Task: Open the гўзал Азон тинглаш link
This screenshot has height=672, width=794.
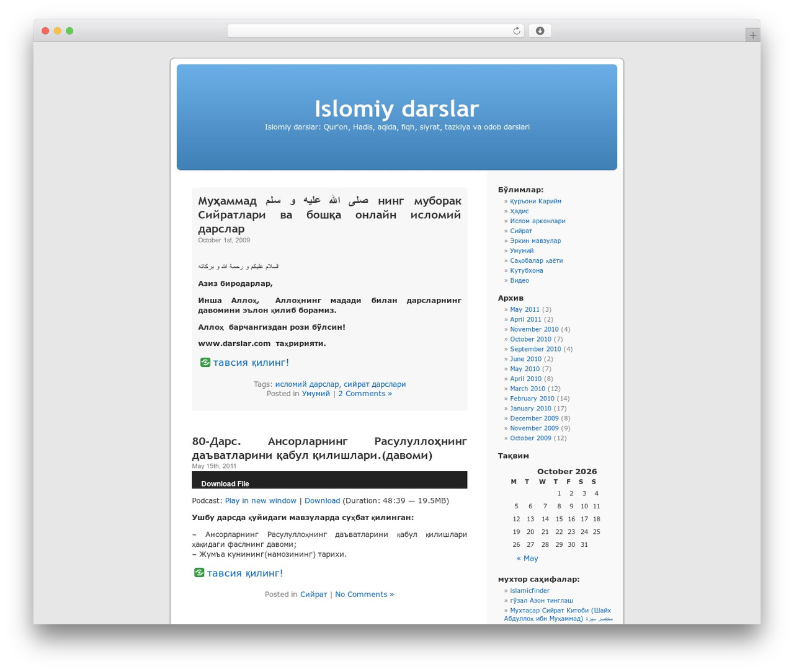Action: tap(541, 601)
